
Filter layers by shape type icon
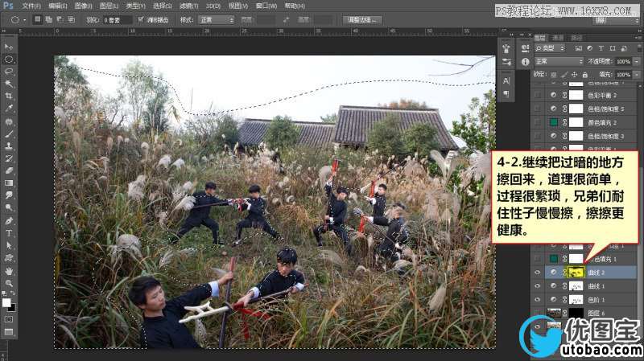[x=613, y=48]
